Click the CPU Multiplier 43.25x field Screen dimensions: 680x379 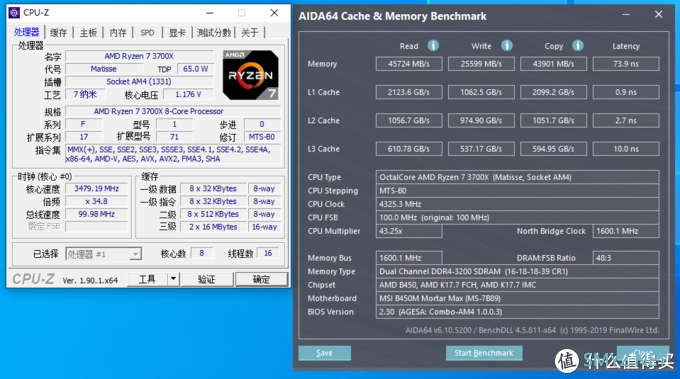[x=409, y=231]
